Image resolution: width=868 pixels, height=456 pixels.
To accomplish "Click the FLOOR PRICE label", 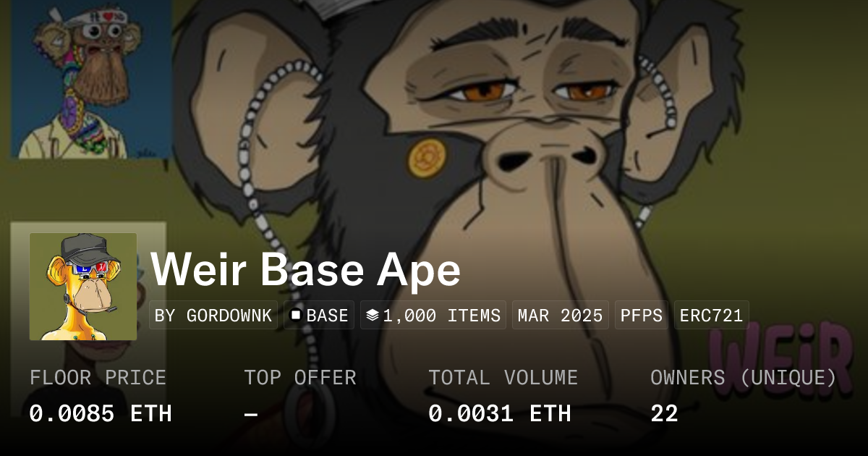I will coord(98,378).
